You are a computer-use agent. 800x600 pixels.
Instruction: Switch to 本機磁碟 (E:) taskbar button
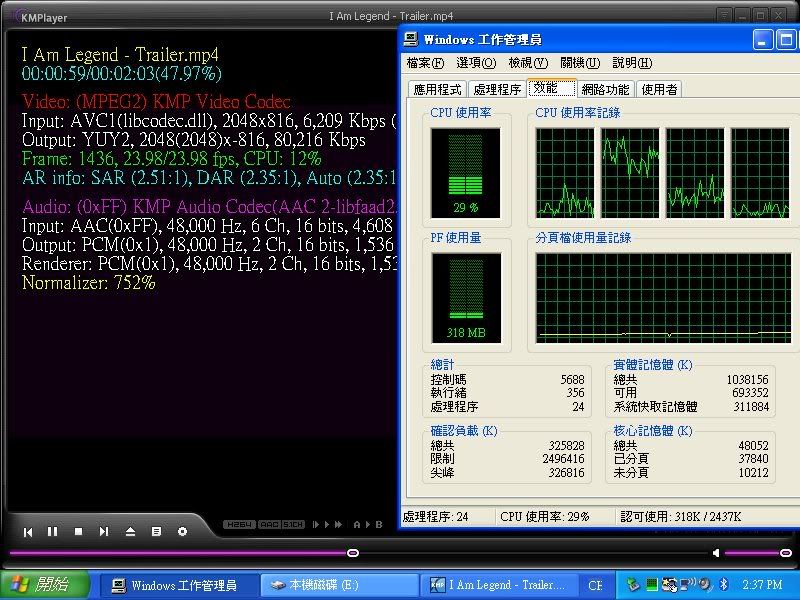pos(339,585)
